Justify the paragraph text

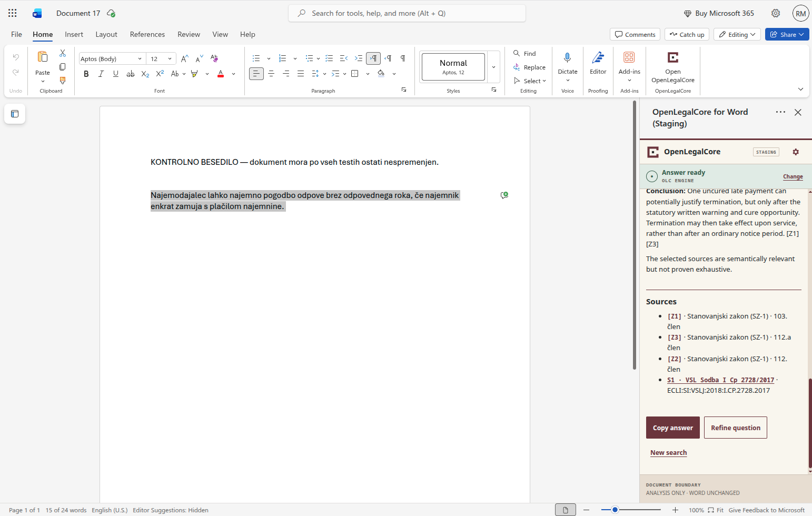click(x=301, y=74)
